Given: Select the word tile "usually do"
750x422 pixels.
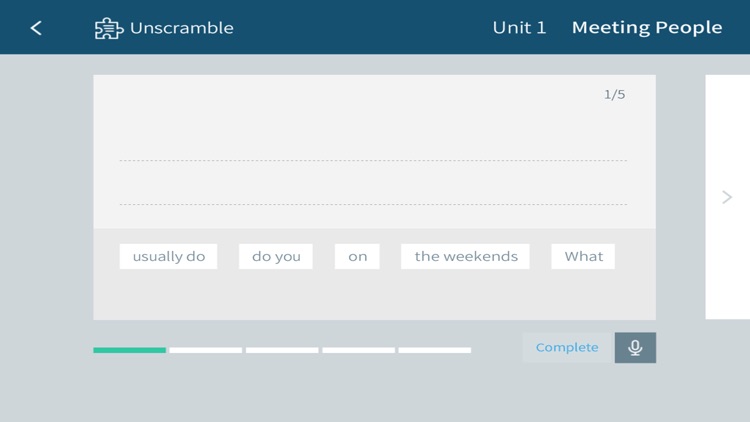Looking at the screenshot, I should [x=168, y=257].
